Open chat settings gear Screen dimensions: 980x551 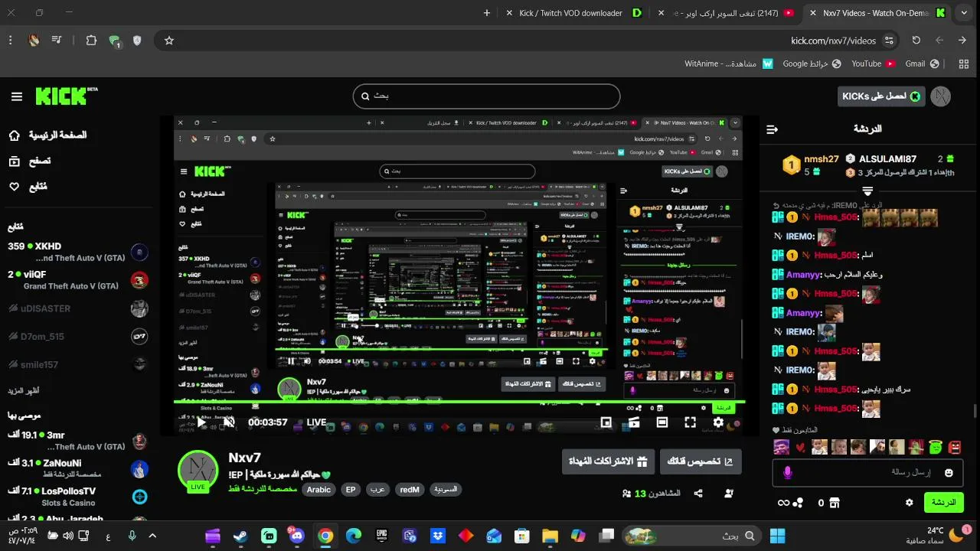pyautogui.click(x=910, y=503)
